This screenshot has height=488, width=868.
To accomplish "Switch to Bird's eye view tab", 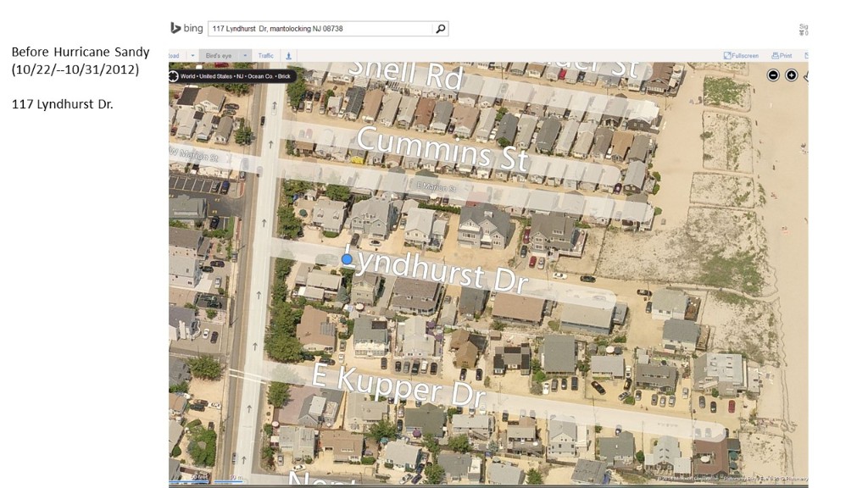I will point(217,56).
